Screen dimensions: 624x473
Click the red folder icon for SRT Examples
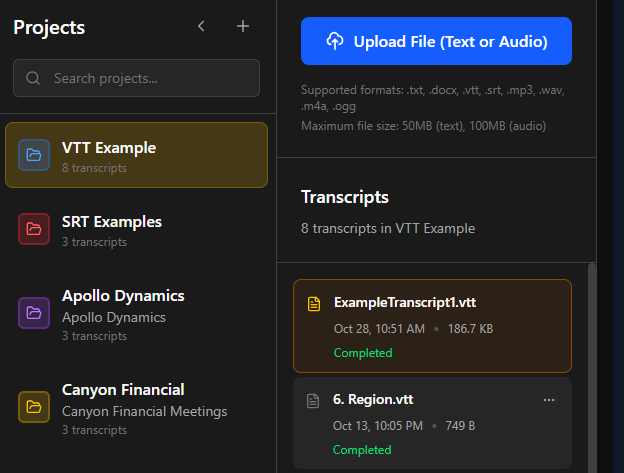[34, 229]
